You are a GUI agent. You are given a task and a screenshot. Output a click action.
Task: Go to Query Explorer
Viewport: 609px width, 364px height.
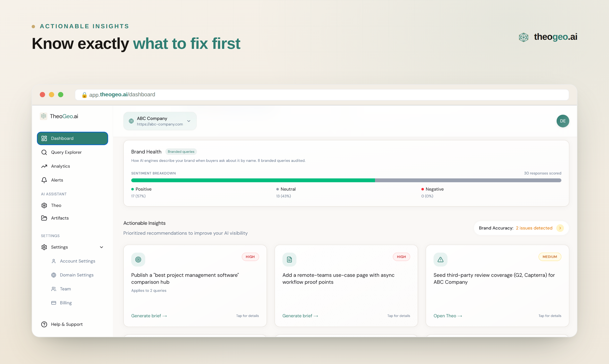[72, 152]
